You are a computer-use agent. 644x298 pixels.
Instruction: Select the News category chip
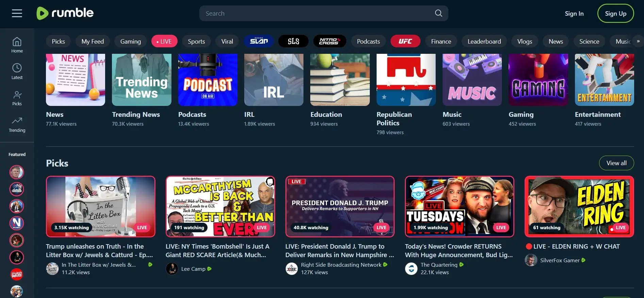[556, 41]
